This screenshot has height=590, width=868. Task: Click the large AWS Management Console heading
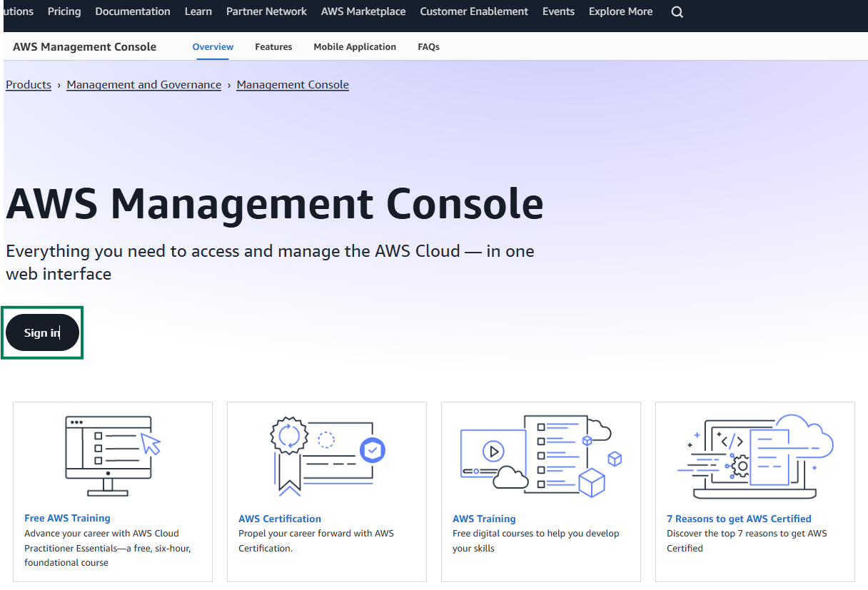pos(275,204)
